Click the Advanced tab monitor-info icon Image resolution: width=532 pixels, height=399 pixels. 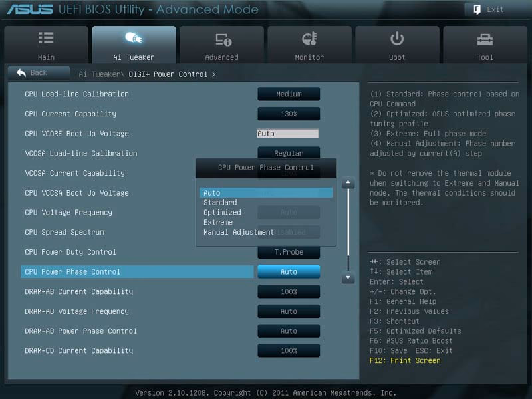point(223,40)
